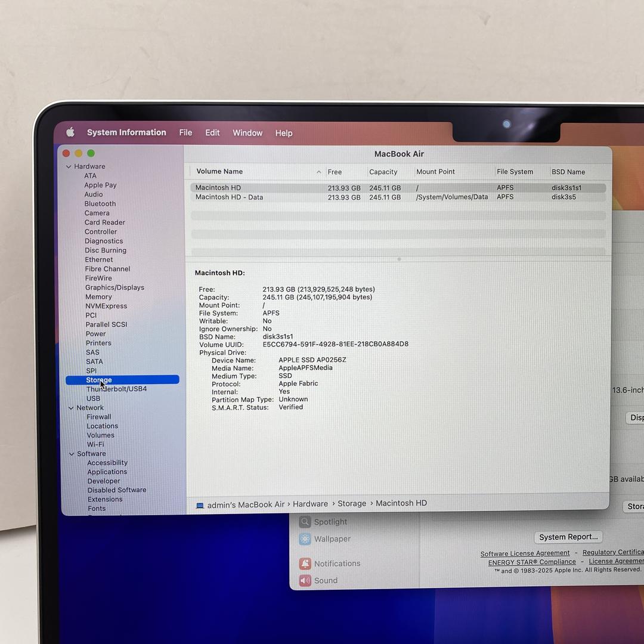Select NVMExpress in the sidebar
This screenshot has width=644, height=644.
[106, 306]
